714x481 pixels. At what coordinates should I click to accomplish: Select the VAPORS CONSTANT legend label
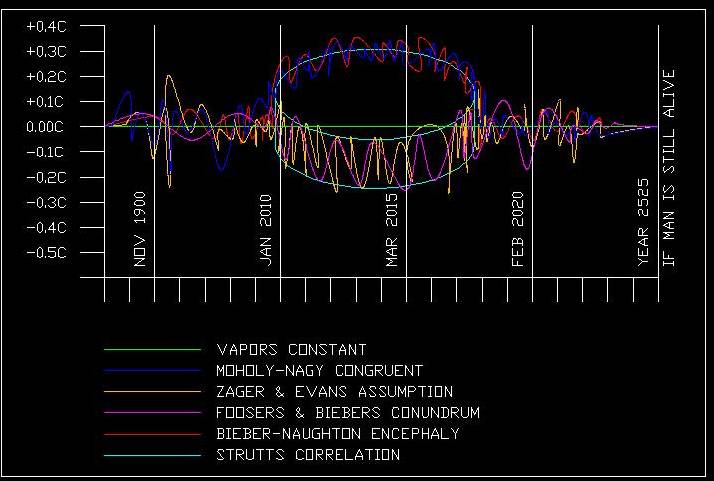291,350
